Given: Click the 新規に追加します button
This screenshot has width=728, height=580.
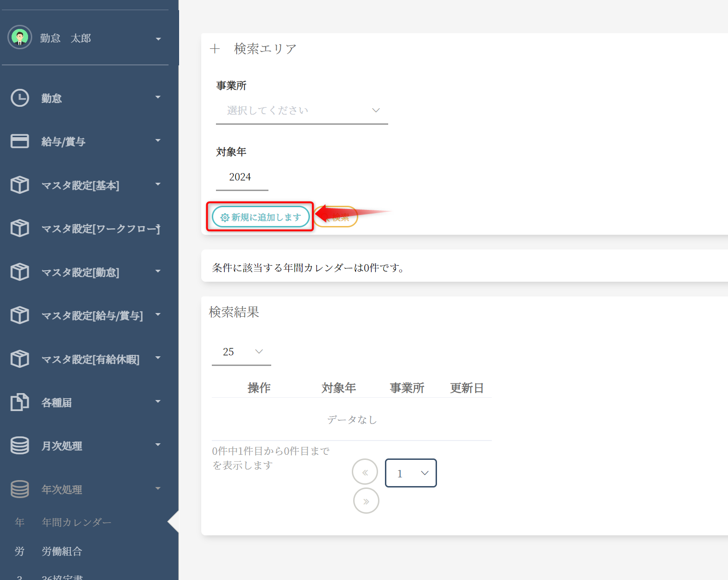Looking at the screenshot, I should coord(261,217).
